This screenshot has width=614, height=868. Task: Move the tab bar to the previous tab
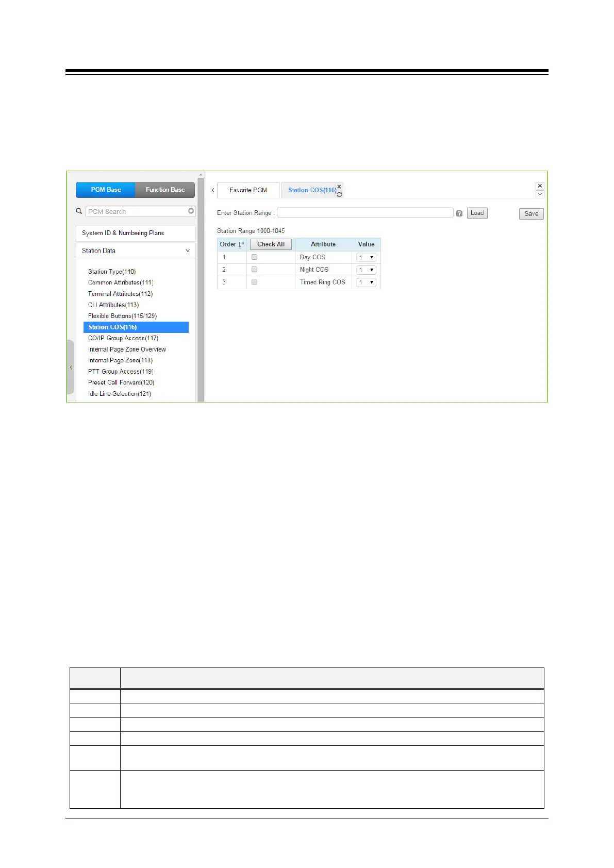coord(213,190)
